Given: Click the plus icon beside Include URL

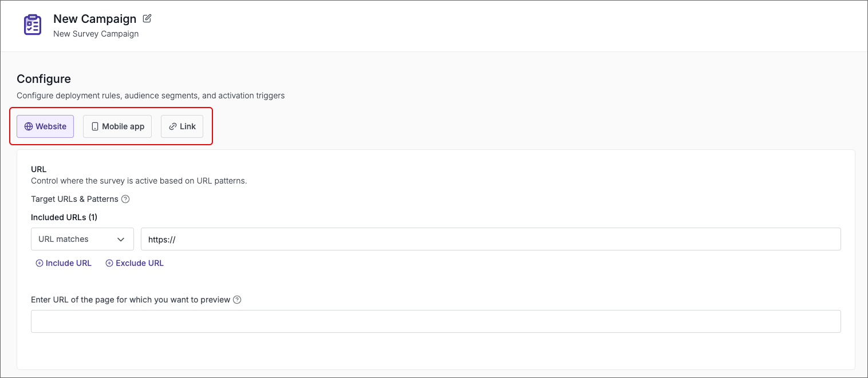Looking at the screenshot, I should tap(40, 263).
